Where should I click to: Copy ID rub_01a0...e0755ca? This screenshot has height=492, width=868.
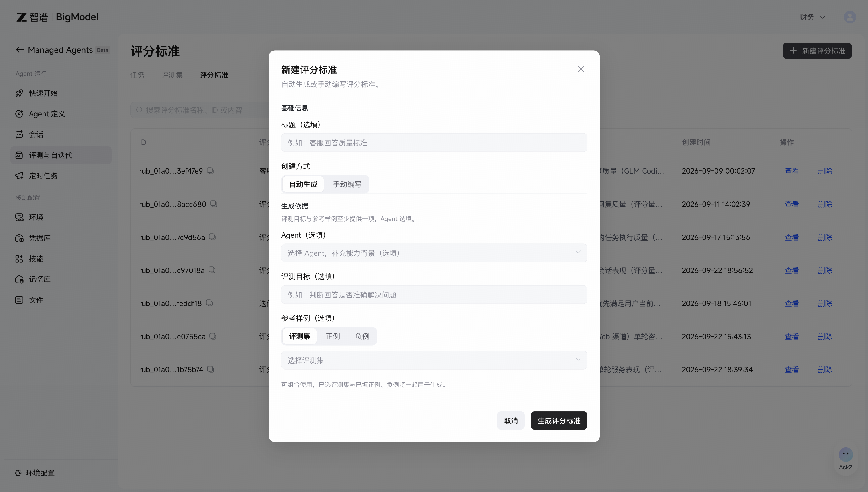[x=213, y=336]
